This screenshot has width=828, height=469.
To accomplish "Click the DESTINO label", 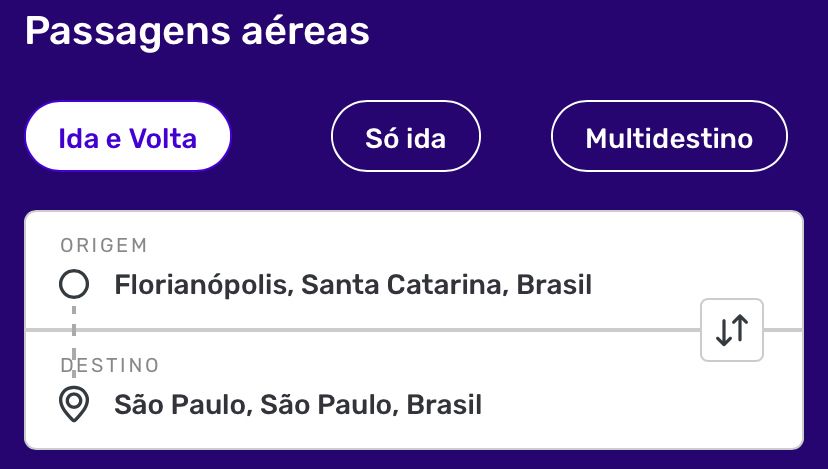I will (110, 365).
